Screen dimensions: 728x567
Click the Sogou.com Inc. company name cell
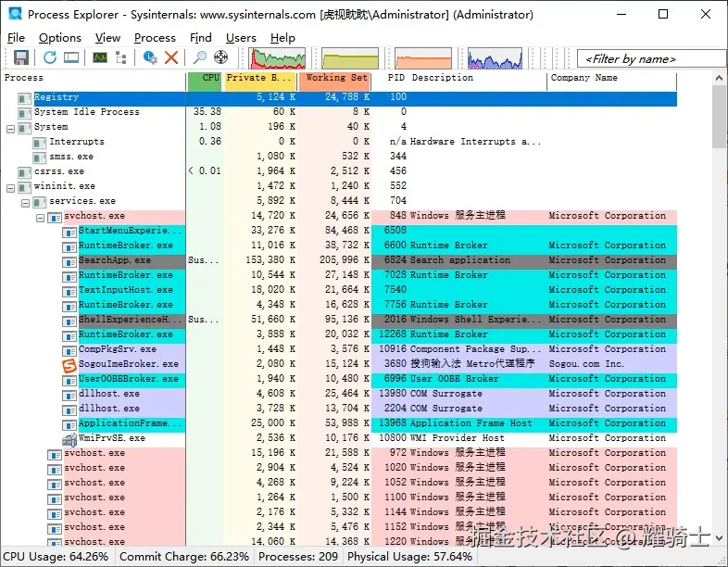tap(586, 364)
